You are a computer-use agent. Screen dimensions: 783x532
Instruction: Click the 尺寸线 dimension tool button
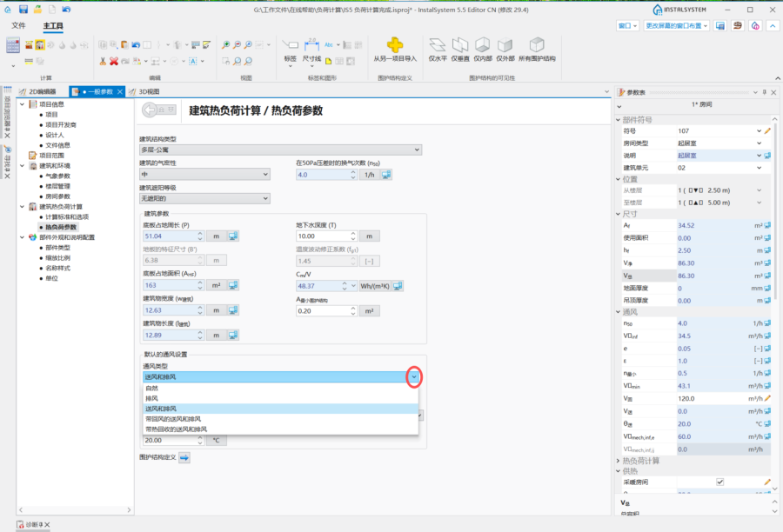click(x=311, y=50)
